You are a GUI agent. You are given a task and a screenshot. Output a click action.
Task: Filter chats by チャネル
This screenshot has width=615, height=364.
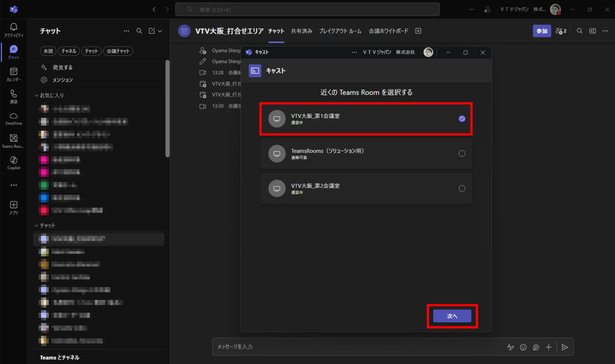tap(69, 51)
